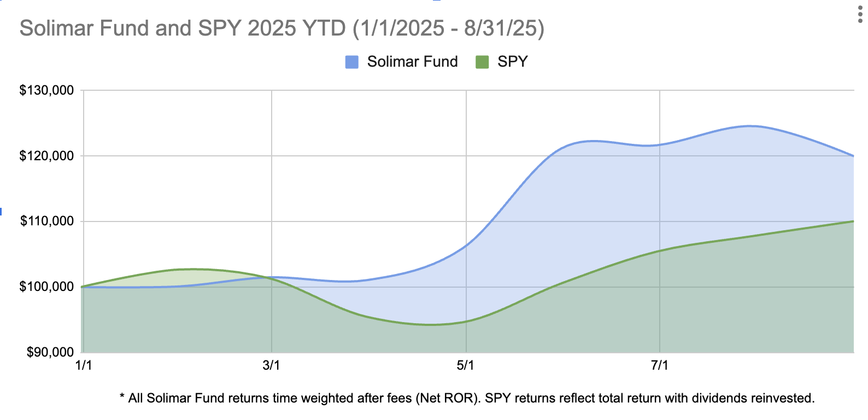The image size is (868, 420).
Task: Select the 3/1 horizontal axis label
Action: [x=271, y=365]
